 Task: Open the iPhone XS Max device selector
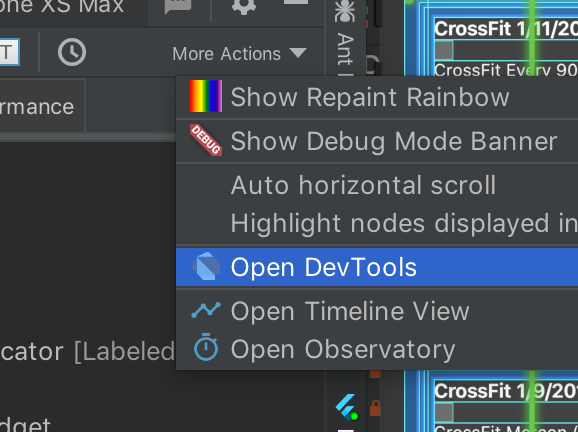point(62,7)
